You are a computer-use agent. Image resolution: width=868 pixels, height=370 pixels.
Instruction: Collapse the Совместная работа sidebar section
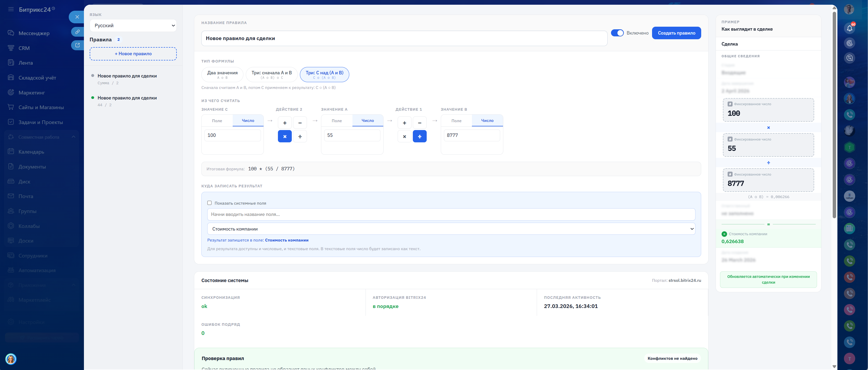click(x=73, y=137)
